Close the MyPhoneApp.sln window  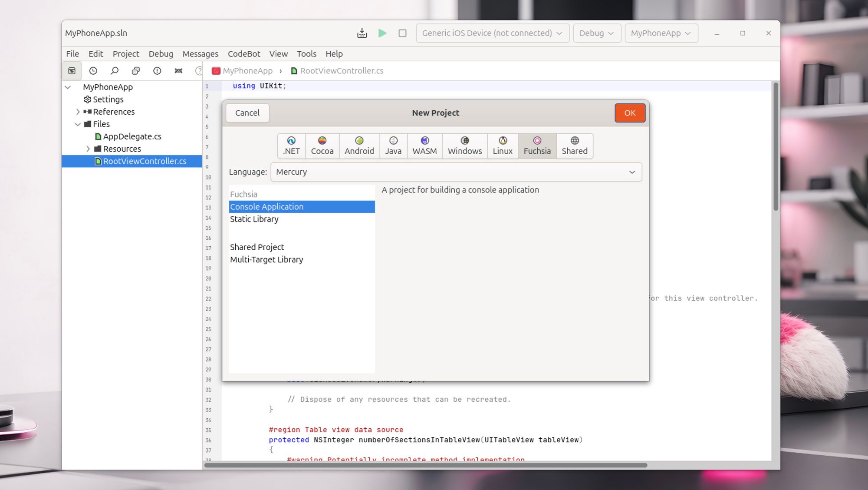click(769, 33)
